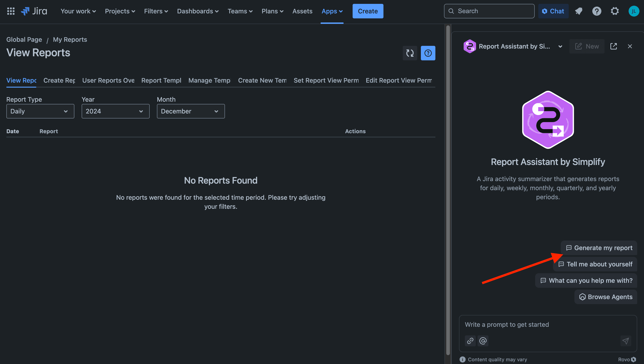644x364 pixels.
Task: Open the My Reports breadcrumb link
Action: coord(70,39)
